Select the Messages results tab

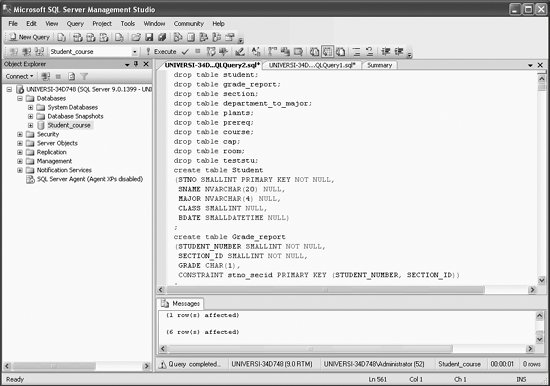click(182, 304)
